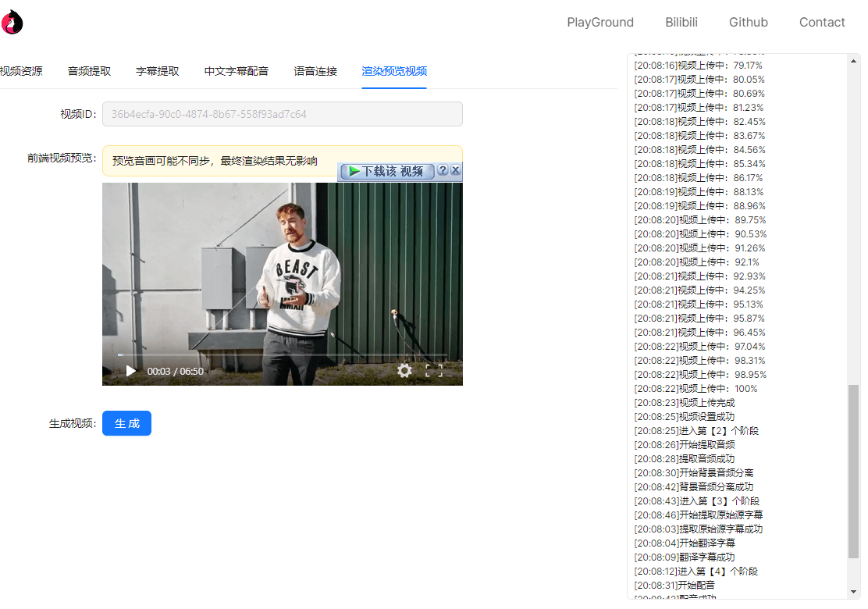Click the site logo in top-left corner

pos(12,22)
